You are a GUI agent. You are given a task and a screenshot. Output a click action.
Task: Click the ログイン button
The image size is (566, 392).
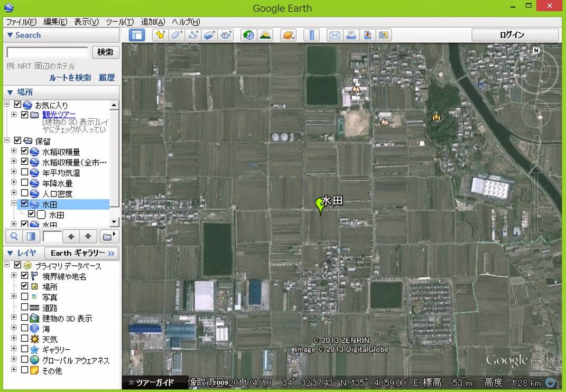click(515, 35)
